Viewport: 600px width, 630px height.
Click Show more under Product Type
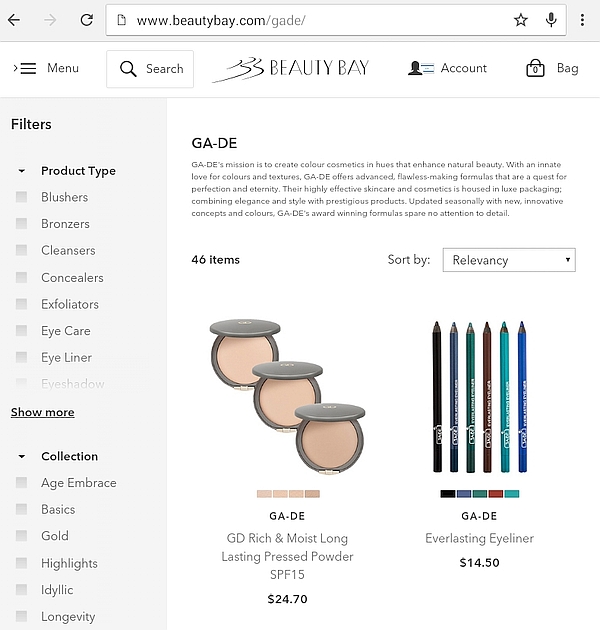(x=42, y=412)
